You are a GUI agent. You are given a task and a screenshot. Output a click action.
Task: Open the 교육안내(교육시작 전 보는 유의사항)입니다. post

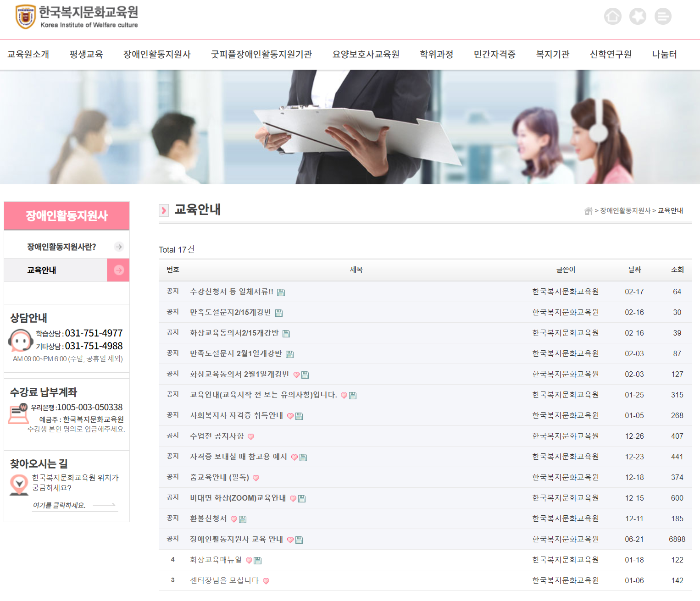[264, 395]
